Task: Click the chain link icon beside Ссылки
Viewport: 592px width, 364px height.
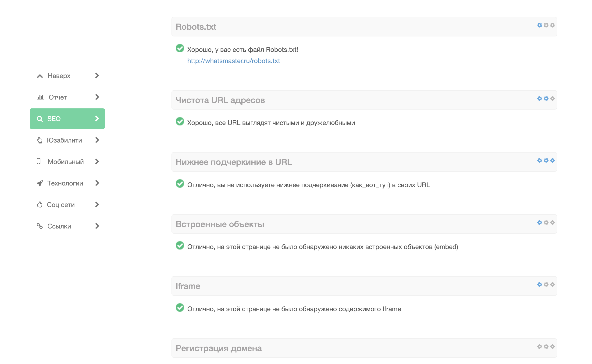Action: [40, 226]
